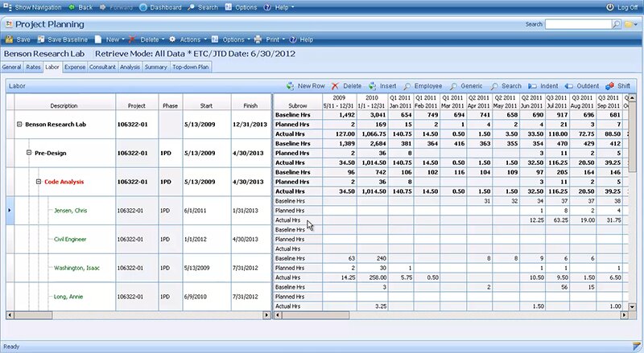The image size is (644, 353).
Task: Outdent the selected labor row
Action: pos(569,85)
